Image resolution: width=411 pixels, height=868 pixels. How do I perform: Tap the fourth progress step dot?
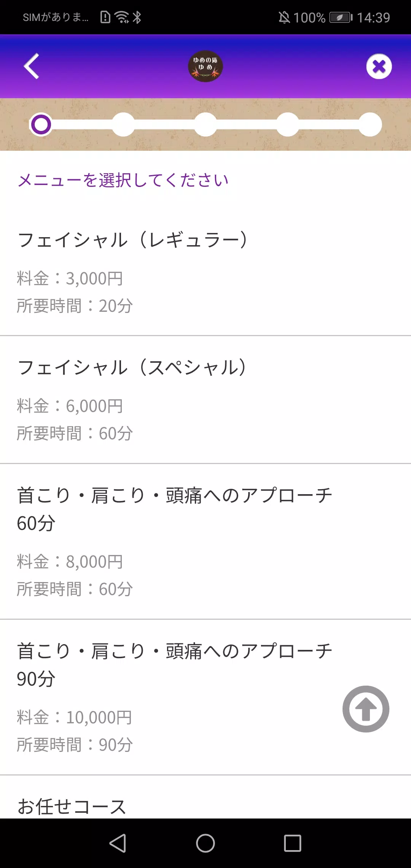pos(288,124)
